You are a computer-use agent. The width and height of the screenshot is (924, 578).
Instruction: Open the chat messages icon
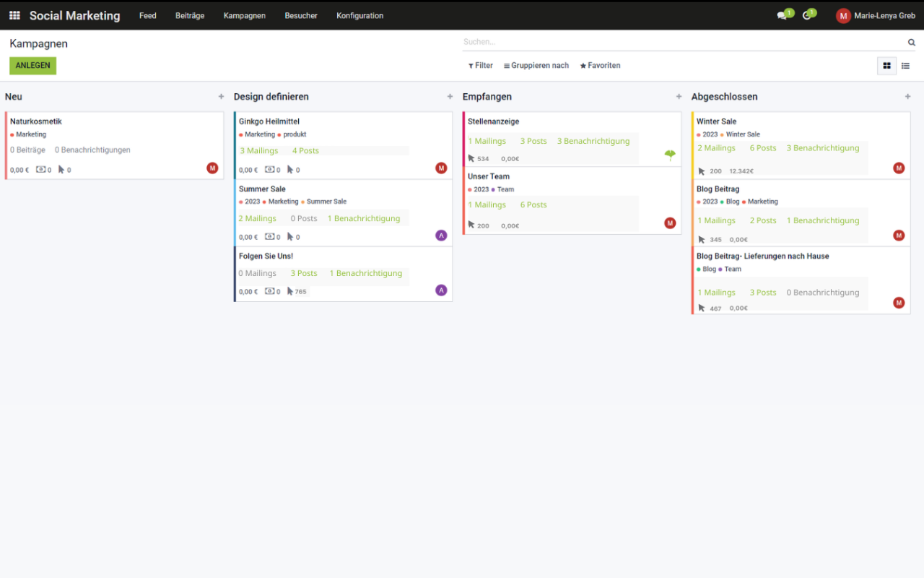(782, 16)
